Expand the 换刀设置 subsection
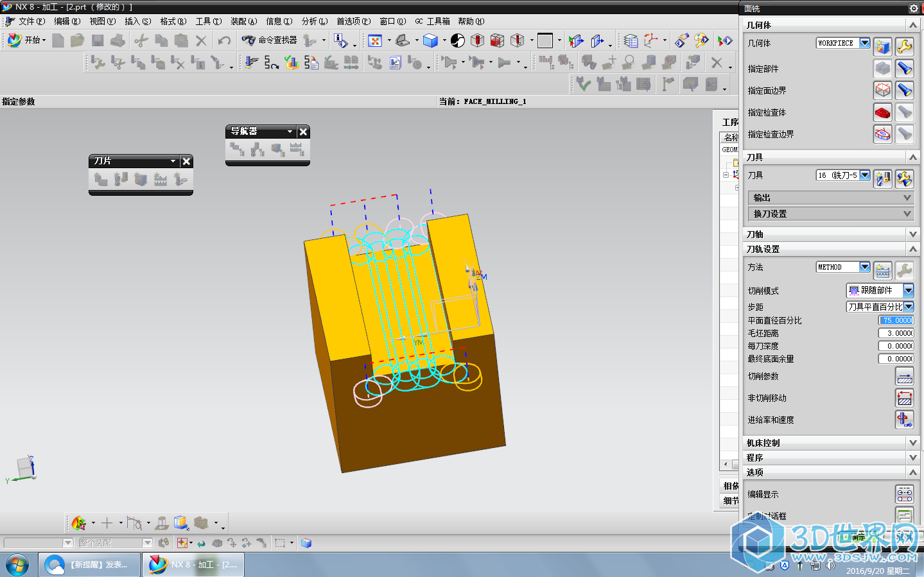The height and width of the screenshot is (577, 924). click(831, 214)
